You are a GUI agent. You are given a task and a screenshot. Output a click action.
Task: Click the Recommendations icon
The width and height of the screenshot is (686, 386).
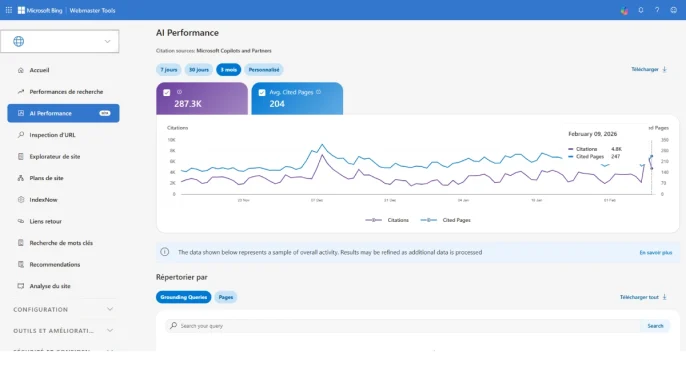(21, 264)
